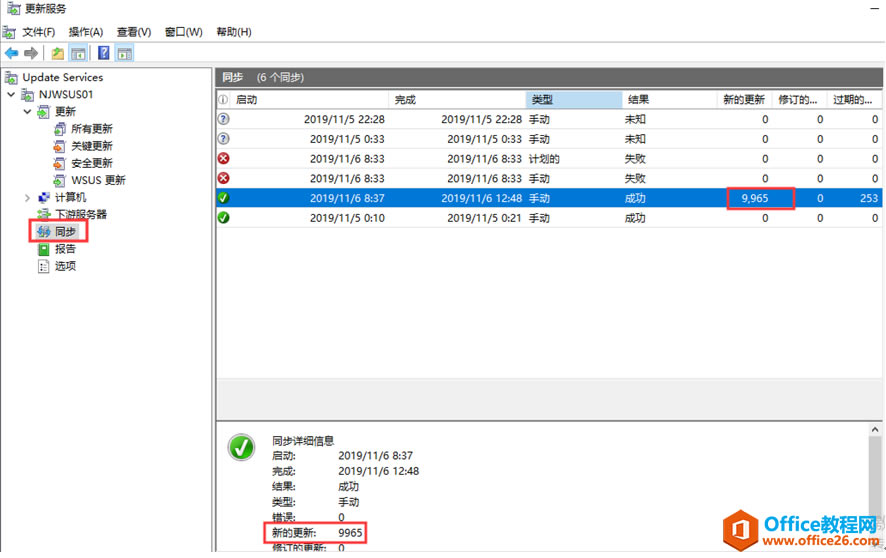
Task: Click the 所有更新 tree icon
Action: [x=59, y=129]
